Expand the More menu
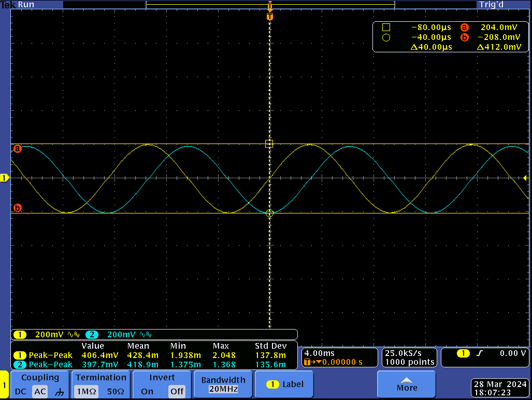532x400 pixels. tap(407, 384)
